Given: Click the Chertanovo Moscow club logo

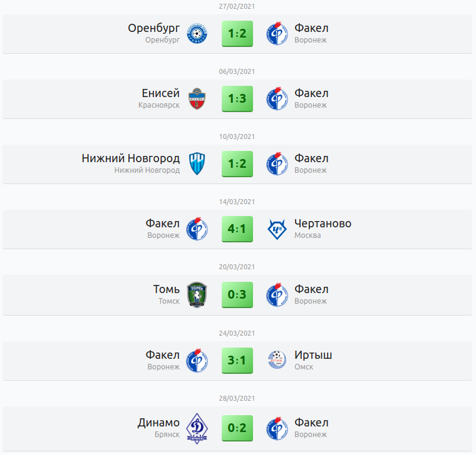Looking at the screenshot, I should coord(277,230).
